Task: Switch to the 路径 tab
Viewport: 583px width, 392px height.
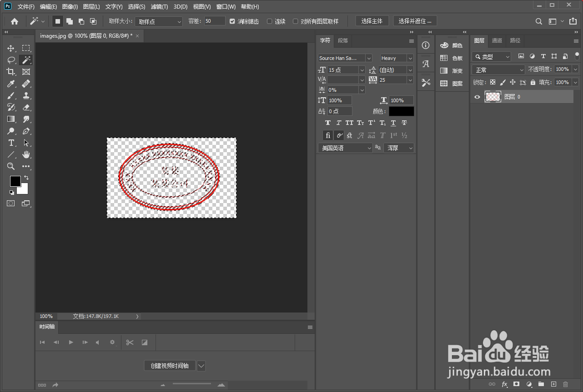Action: point(515,40)
